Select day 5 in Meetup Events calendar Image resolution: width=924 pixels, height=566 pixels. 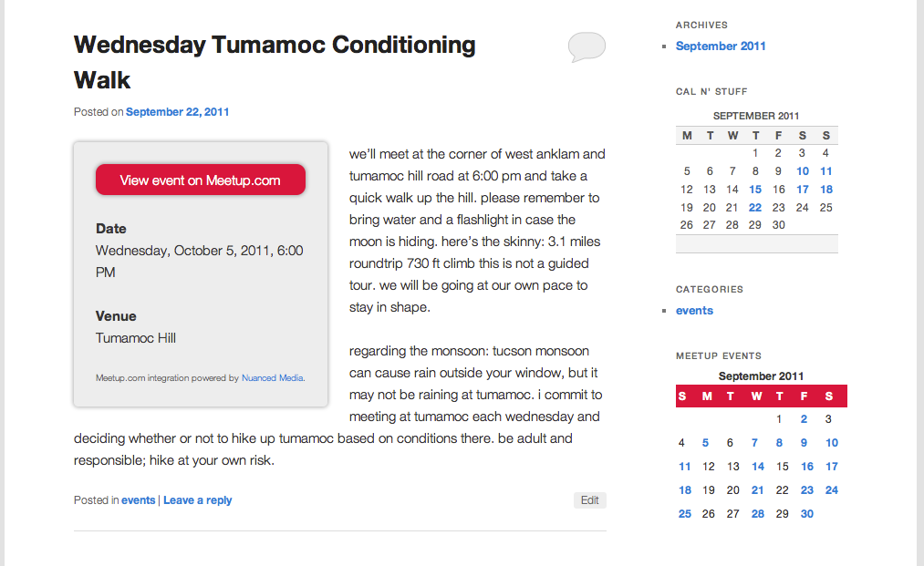(705, 443)
